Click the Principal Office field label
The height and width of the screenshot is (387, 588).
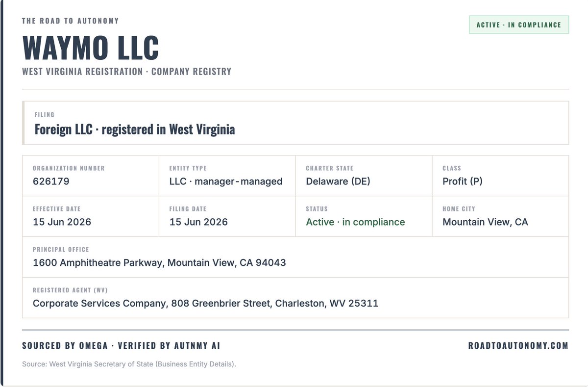point(61,250)
